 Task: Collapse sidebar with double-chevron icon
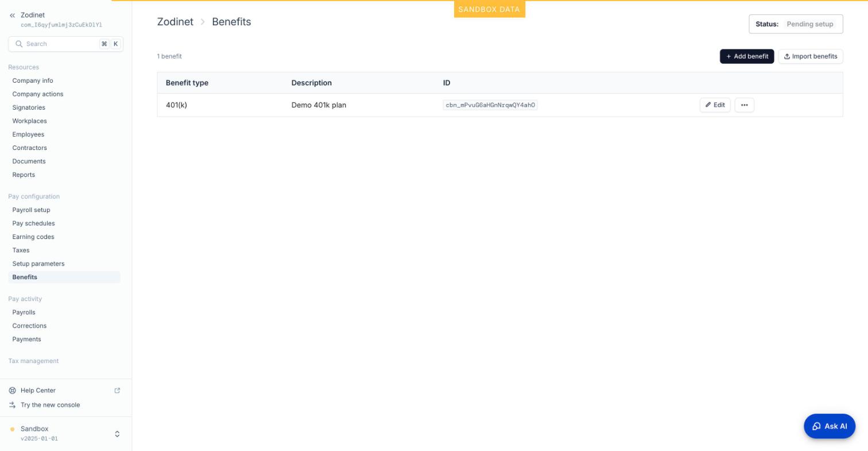coord(12,16)
